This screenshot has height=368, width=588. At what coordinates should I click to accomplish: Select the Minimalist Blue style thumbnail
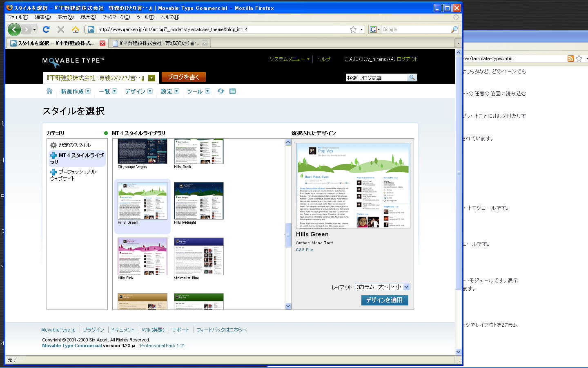point(199,256)
